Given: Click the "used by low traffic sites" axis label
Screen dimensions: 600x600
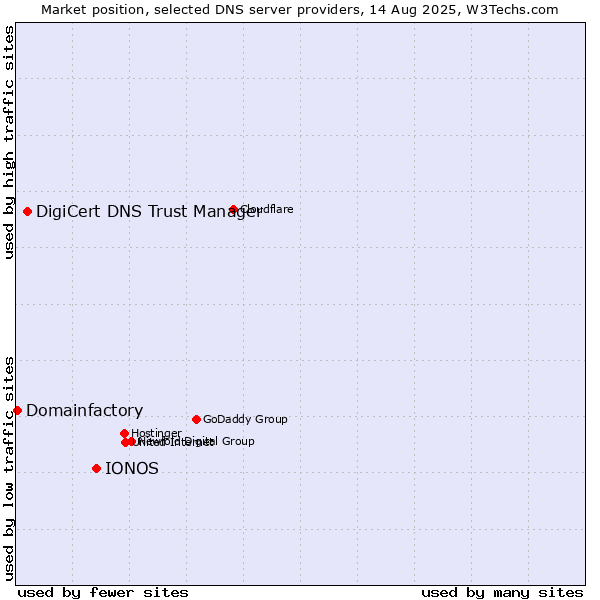Looking at the screenshot, I should pyautogui.click(x=8, y=470).
